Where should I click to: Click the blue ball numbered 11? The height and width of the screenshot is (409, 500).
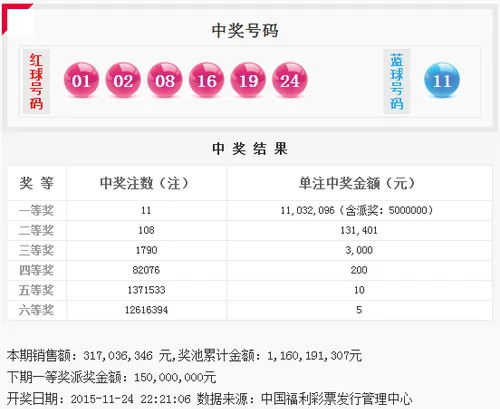(x=442, y=80)
